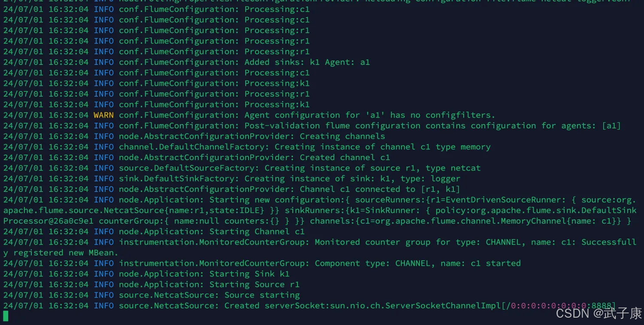
Task: Click 'Component type: CHANNEL, name: c1 started' text
Action: (x=418, y=263)
